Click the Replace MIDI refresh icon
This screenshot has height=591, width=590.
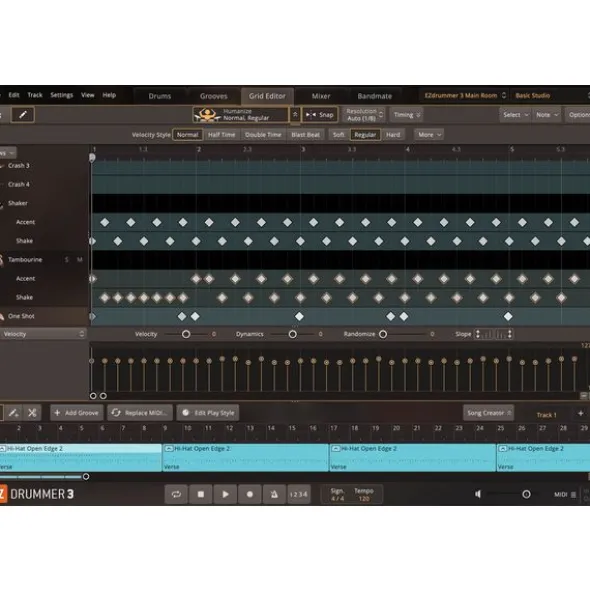click(x=116, y=413)
